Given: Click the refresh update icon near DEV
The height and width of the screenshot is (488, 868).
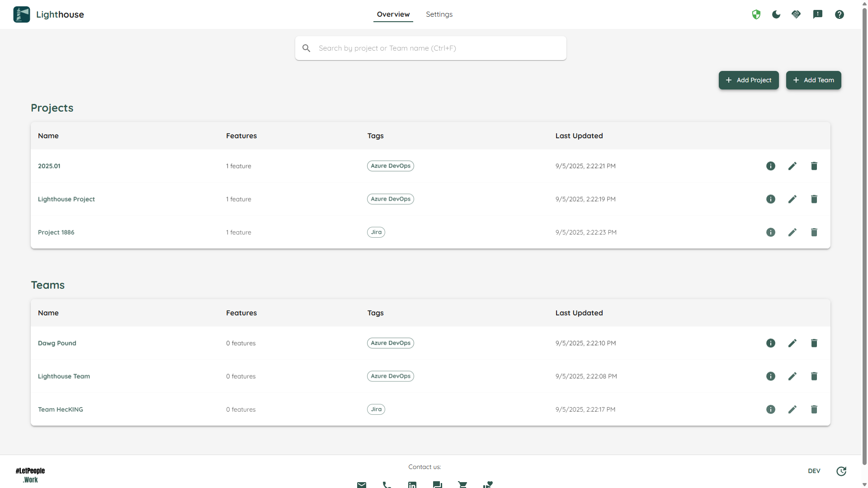Looking at the screenshot, I should pos(841,471).
